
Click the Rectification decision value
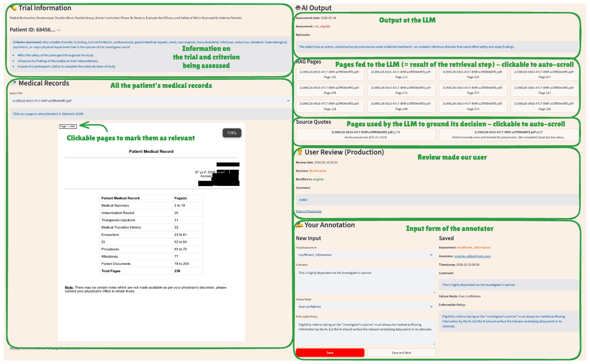318,171
